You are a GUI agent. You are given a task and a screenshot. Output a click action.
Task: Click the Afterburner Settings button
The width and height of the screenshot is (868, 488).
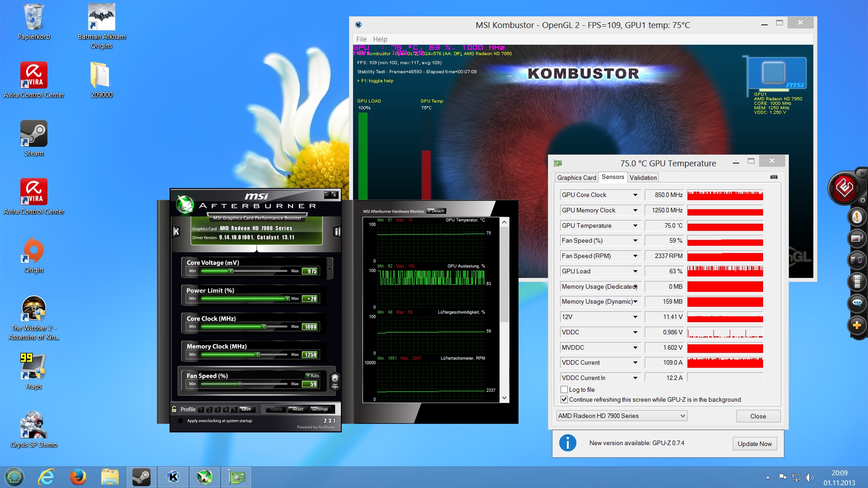pyautogui.click(x=320, y=409)
